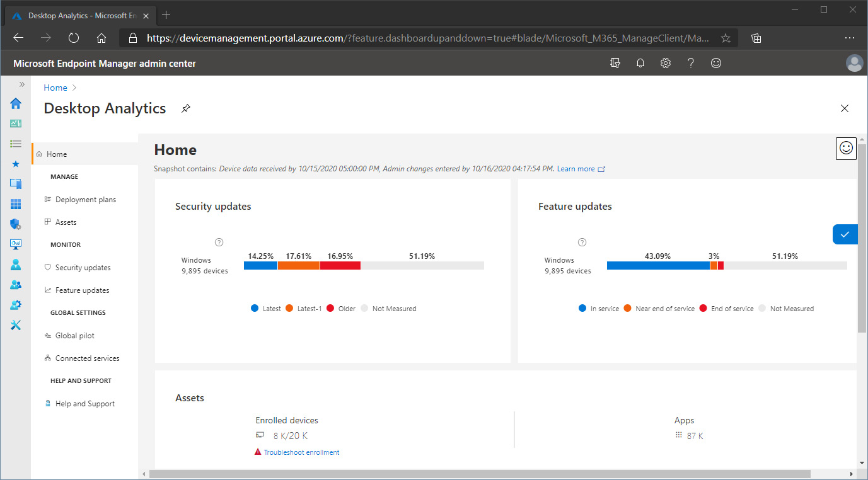This screenshot has height=480, width=868.
Task: Click enrolled devices 8 K/20 K value
Action: coord(290,436)
